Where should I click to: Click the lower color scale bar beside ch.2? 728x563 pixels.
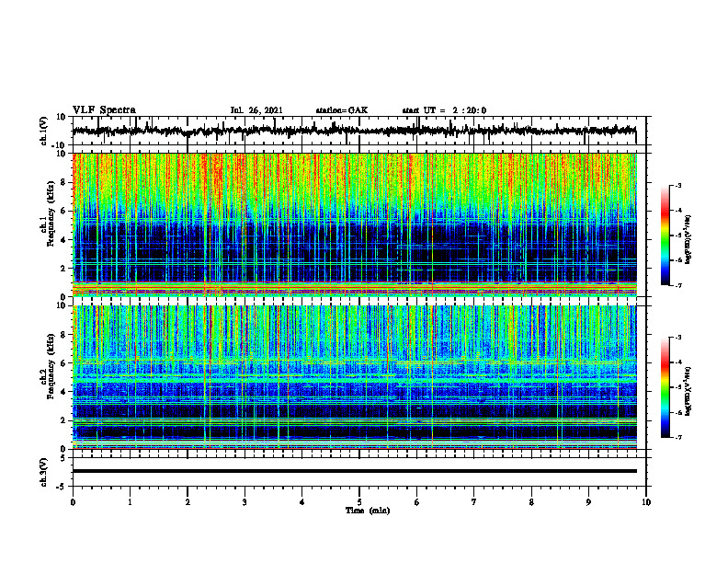point(665,387)
